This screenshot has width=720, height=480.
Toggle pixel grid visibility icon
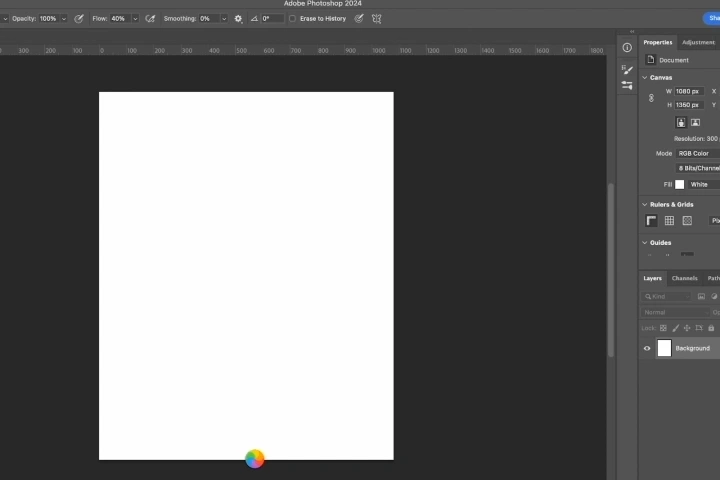(687, 221)
